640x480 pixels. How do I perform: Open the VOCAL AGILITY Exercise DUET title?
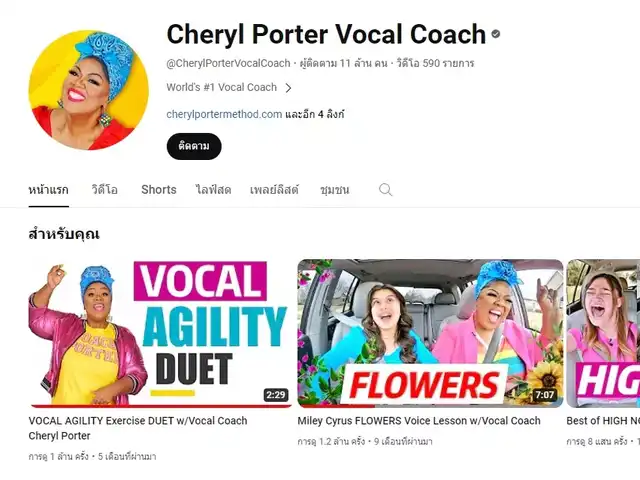pyautogui.click(x=138, y=428)
